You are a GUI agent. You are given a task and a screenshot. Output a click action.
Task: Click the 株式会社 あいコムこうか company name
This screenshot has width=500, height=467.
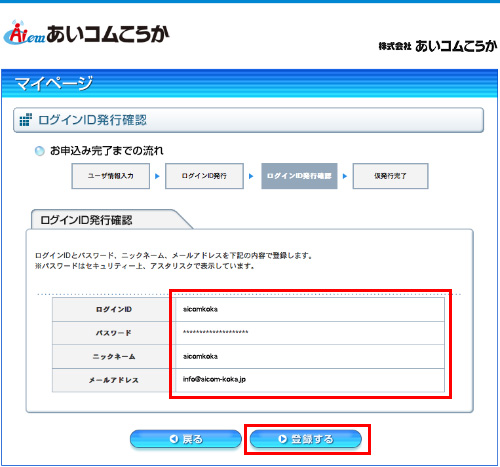tap(438, 46)
